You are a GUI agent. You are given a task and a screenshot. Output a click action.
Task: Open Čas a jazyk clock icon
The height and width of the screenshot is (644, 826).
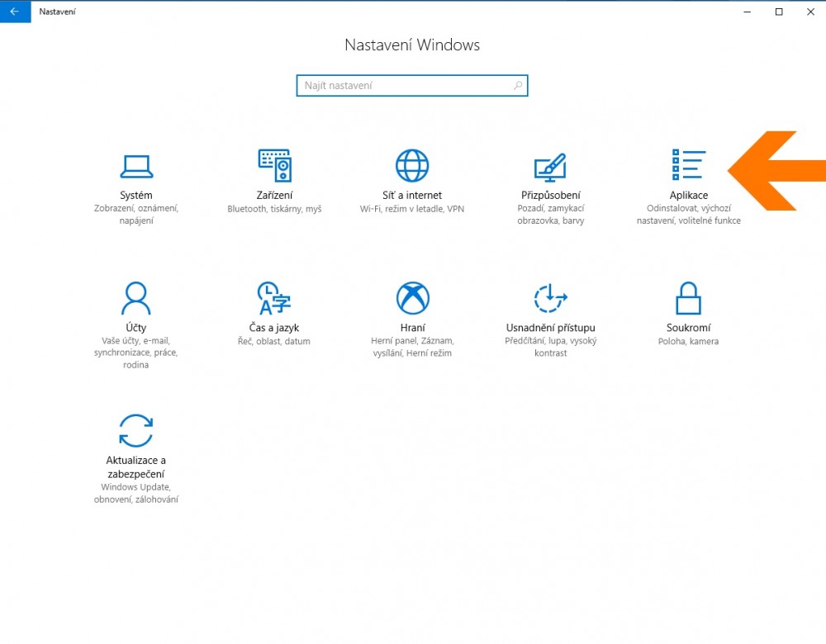(274, 297)
